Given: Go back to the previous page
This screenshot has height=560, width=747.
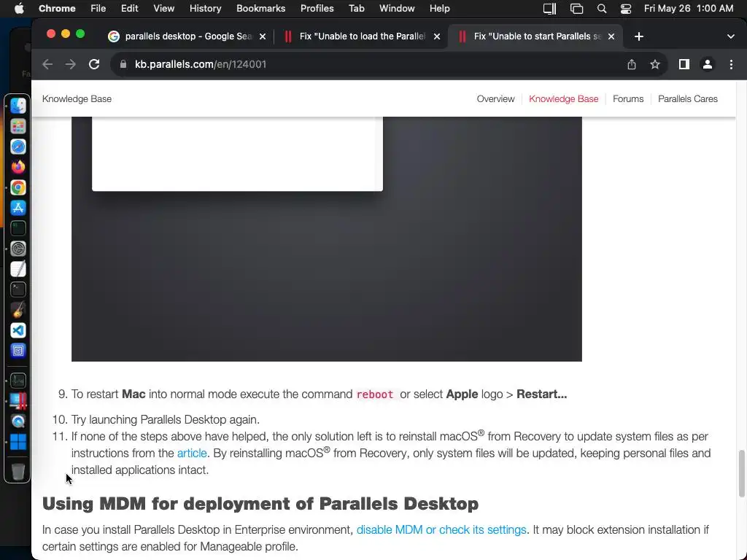Looking at the screenshot, I should click(x=47, y=64).
